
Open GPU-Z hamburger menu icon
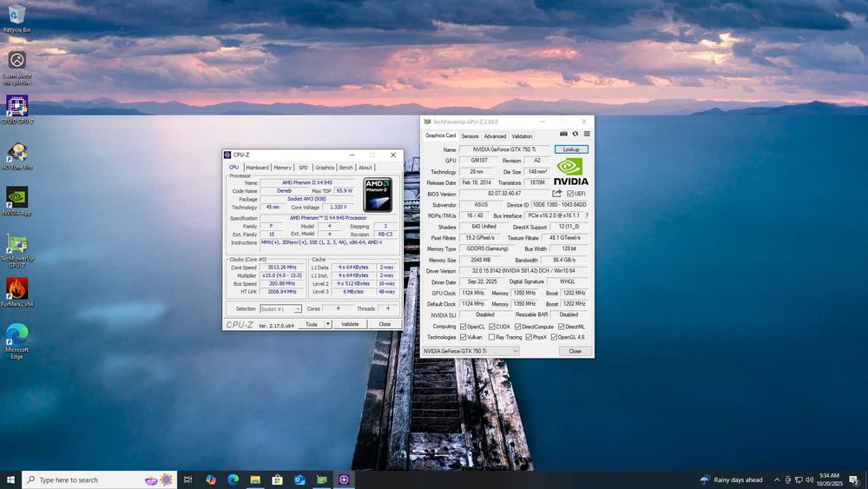(x=587, y=134)
